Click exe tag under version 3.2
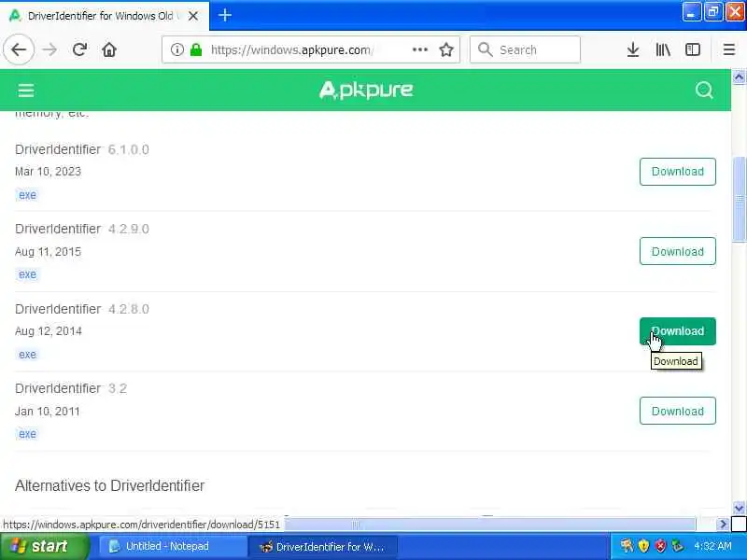Screen dimensions: 747x560 [27, 434]
